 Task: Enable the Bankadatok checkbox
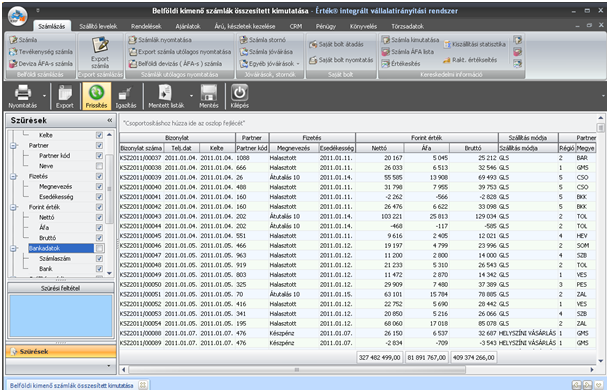99,248
